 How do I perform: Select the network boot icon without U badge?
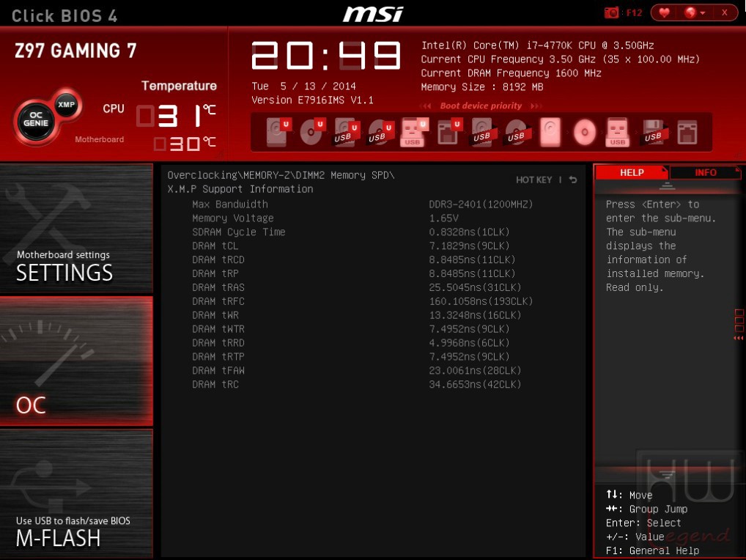[x=687, y=132]
